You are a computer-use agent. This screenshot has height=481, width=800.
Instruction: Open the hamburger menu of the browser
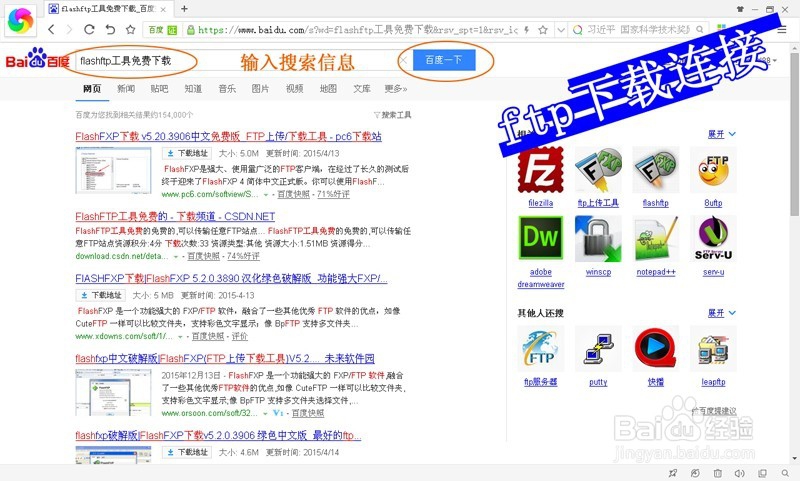coord(782,30)
